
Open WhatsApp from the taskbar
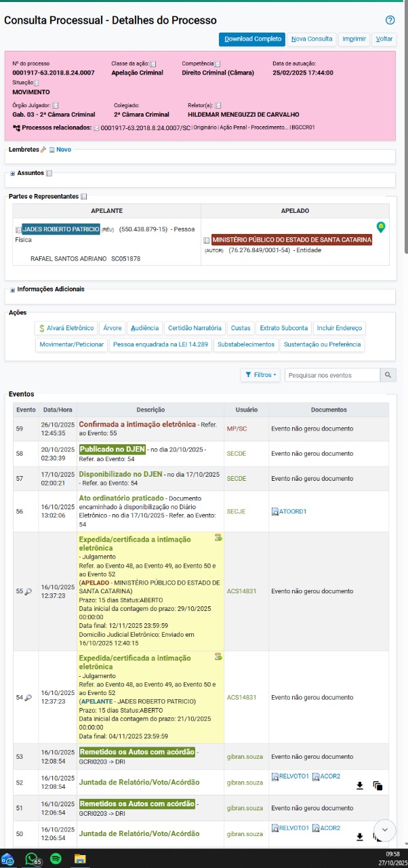31,859
